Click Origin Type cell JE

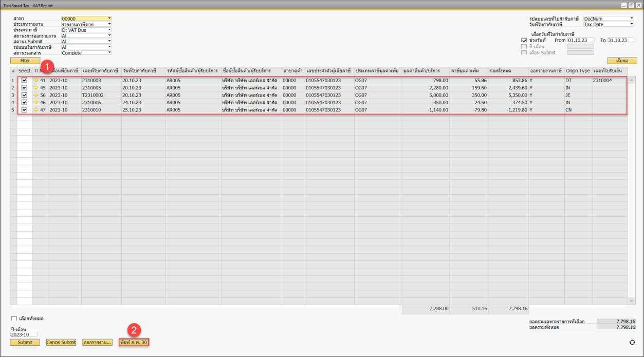(x=578, y=95)
